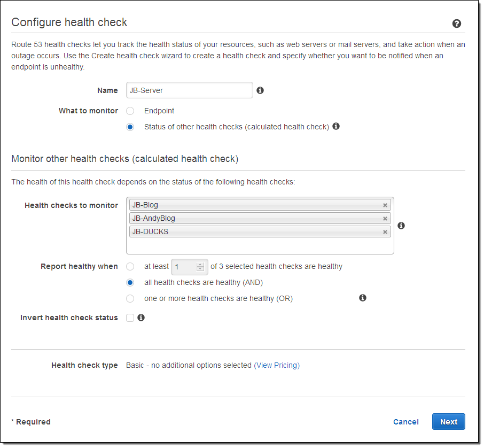Click info icon next to health checks list
Viewport: 484px width, 448px height.
click(401, 226)
